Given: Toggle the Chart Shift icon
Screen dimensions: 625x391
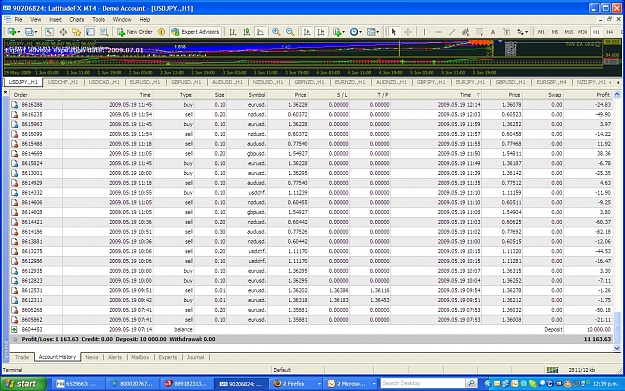Looking at the screenshot, I should tap(320, 32).
